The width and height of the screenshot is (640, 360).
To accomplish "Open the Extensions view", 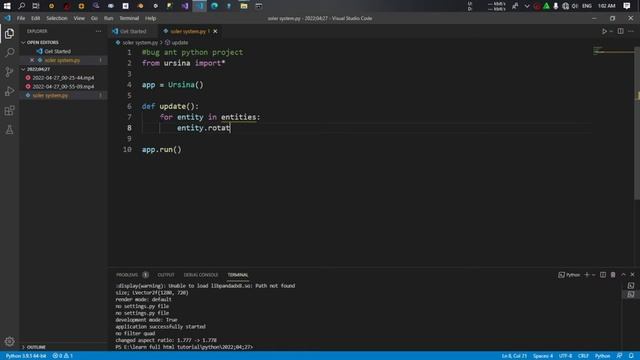I will [x=9, y=111].
